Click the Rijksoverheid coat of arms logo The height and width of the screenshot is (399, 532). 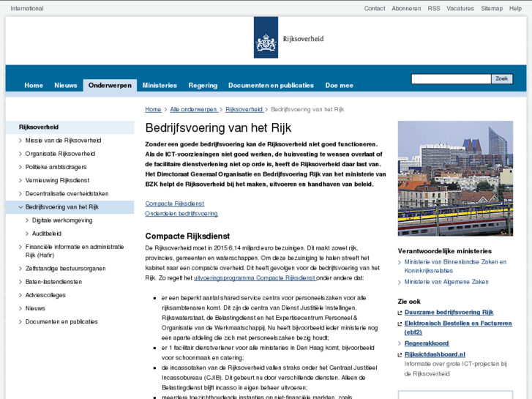coord(266,37)
